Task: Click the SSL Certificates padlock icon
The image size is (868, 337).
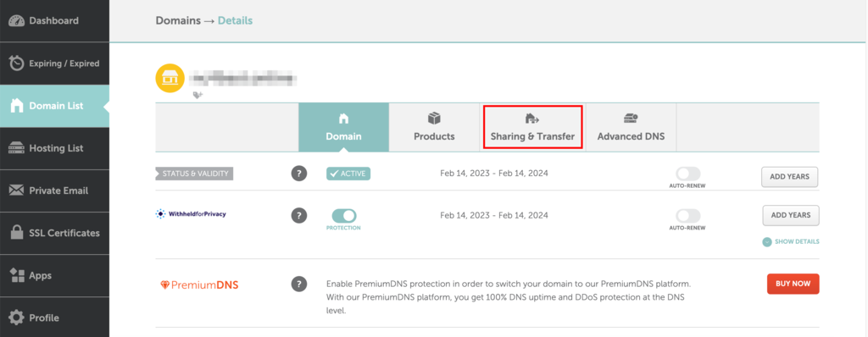Action: point(17,232)
